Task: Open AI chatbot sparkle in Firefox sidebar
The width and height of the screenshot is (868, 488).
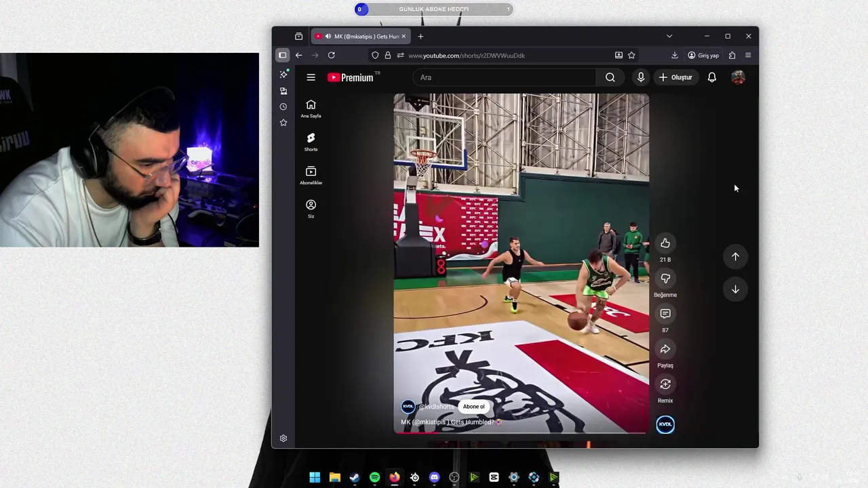Action: click(x=283, y=74)
